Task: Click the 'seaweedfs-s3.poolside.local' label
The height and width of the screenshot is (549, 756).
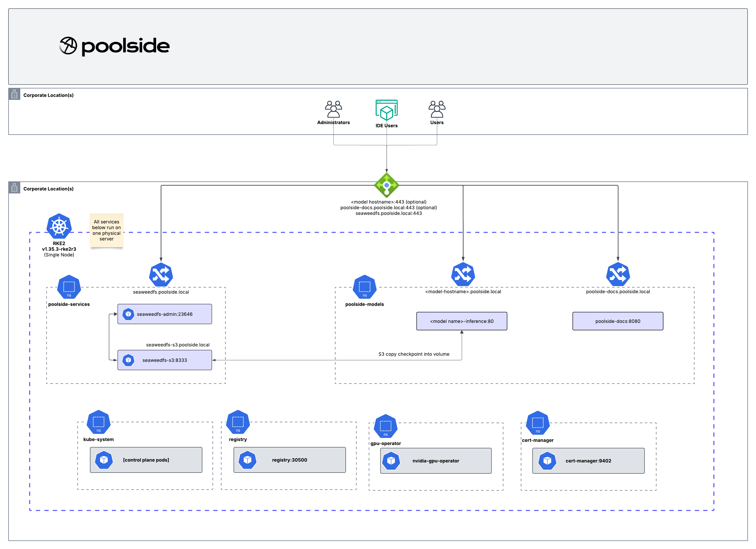Action: click(178, 345)
